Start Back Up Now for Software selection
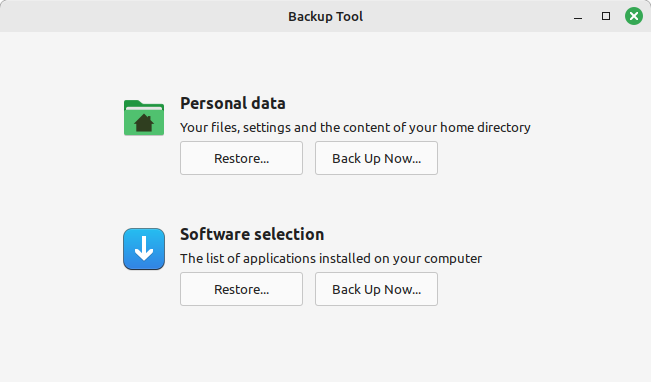Screen dimensions: 651x382 [x=376, y=289]
